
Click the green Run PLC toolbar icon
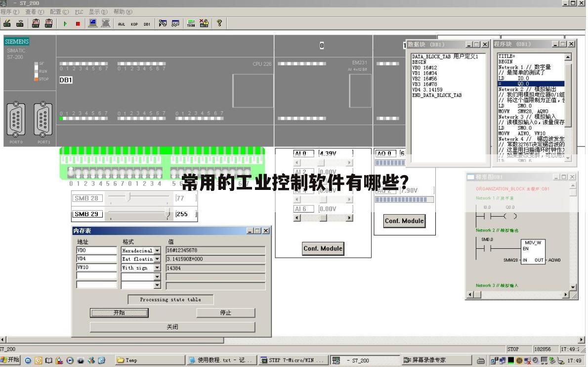tap(65, 23)
